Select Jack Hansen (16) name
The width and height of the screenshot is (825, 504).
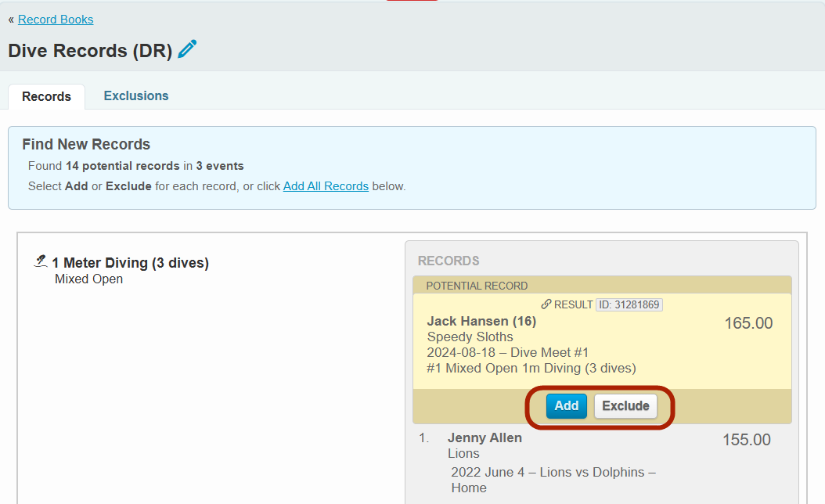[481, 321]
